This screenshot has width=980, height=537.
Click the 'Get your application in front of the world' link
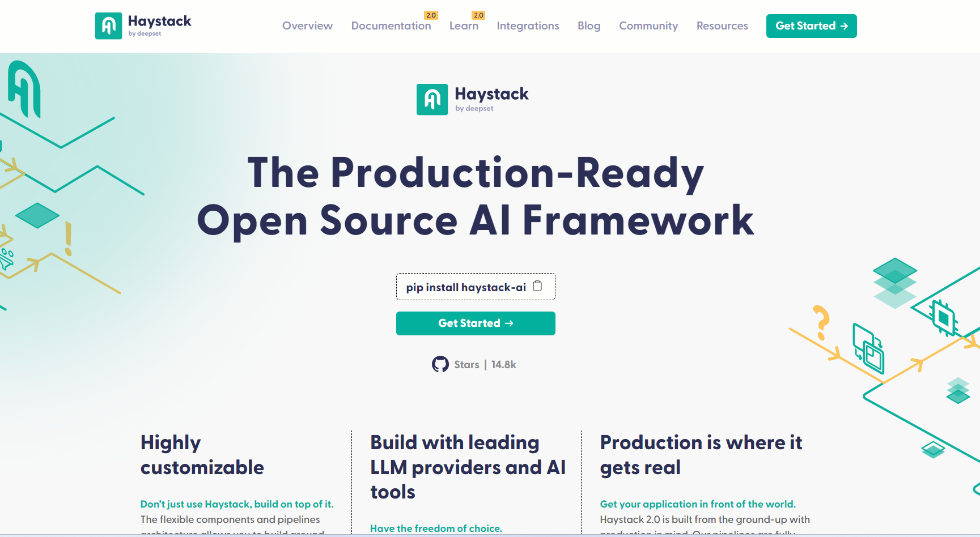[x=698, y=504]
